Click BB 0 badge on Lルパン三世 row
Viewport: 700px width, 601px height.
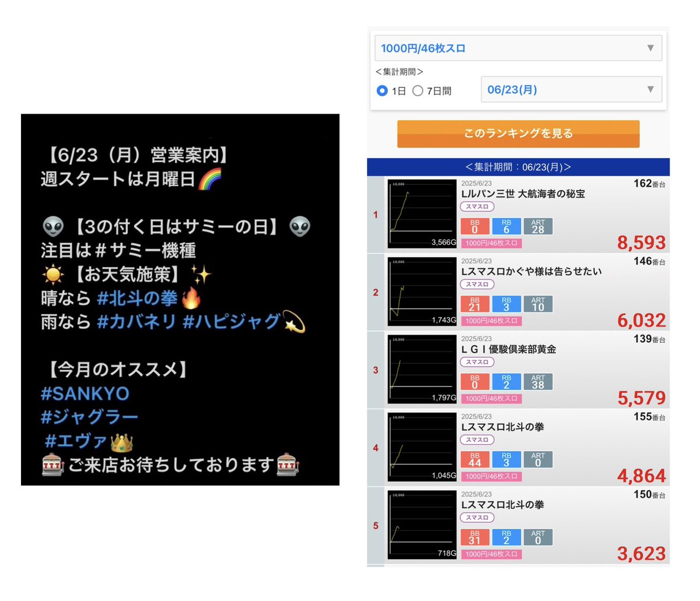(475, 226)
